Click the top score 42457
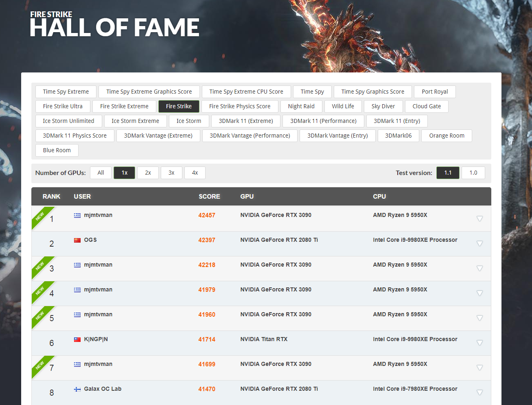 207,215
